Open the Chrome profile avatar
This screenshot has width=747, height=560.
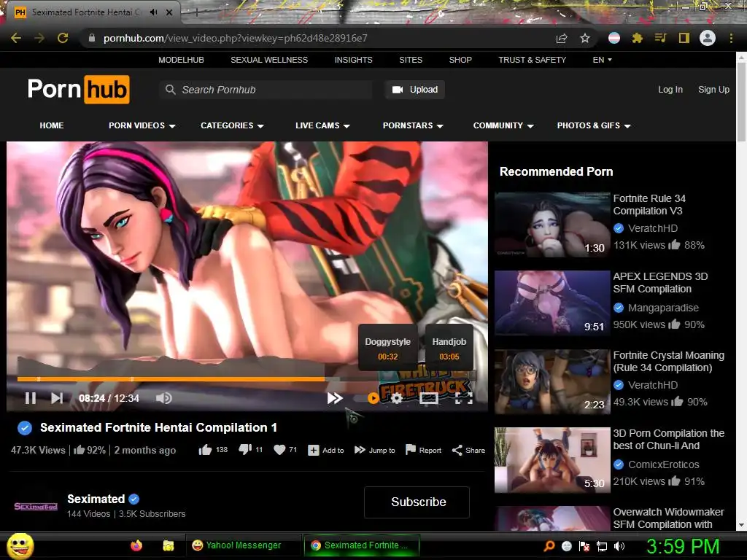point(708,38)
